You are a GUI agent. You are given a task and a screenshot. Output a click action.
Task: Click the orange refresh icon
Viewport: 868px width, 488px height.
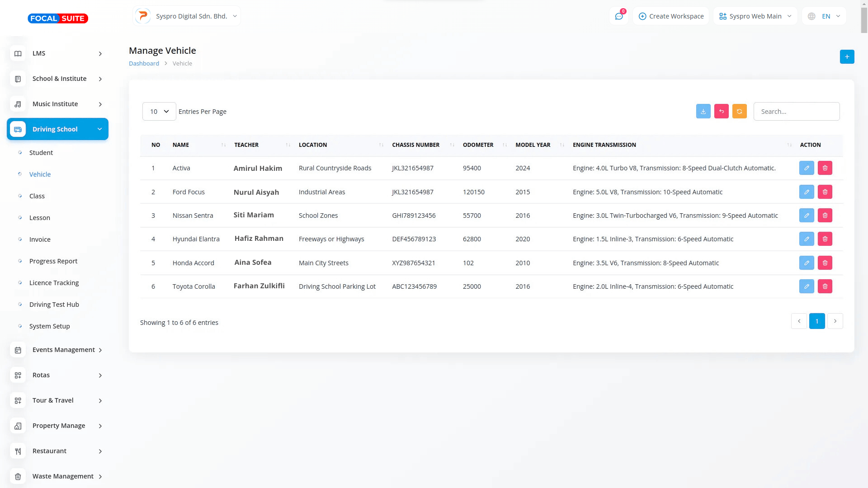click(739, 112)
